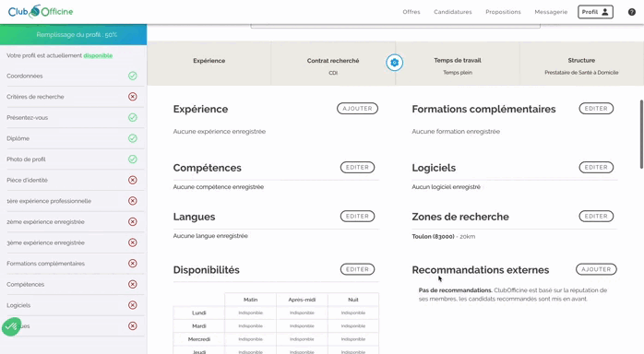Click green check icon next to Diplôme
Viewport: 644px width, 354px height.
pyautogui.click(x=133, y=138)
